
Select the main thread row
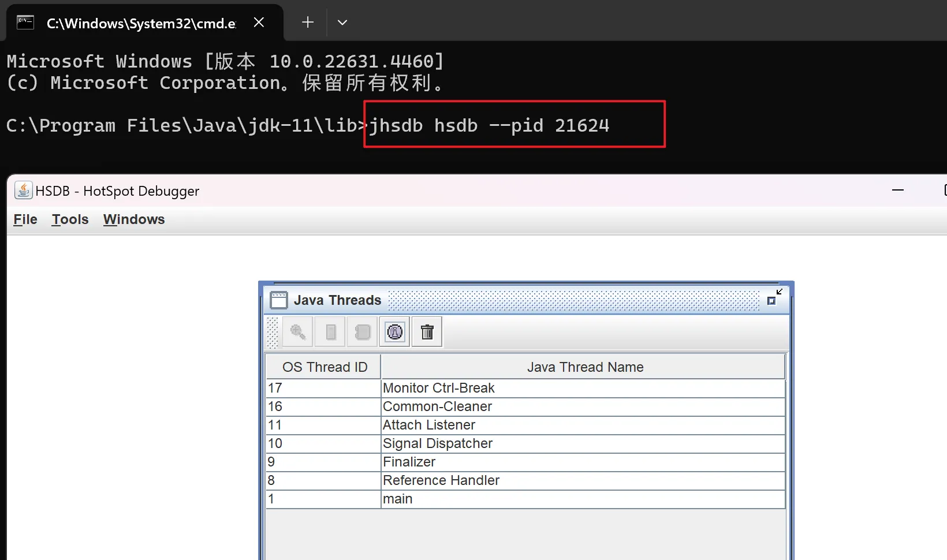point(525,499)
